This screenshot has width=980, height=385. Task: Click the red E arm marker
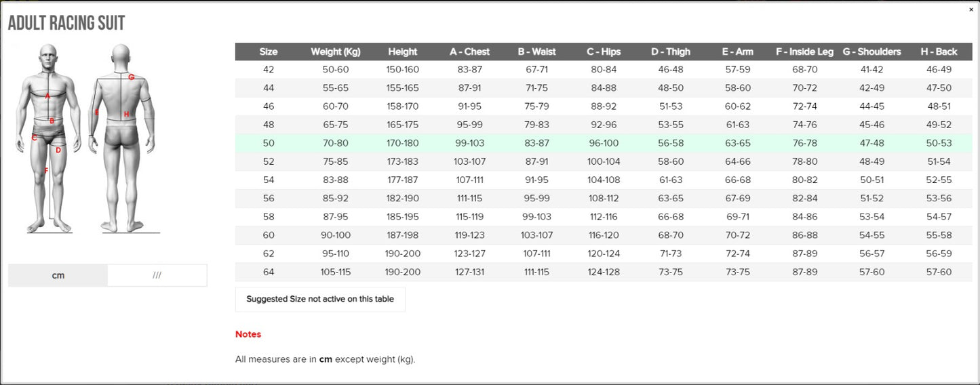(97, 113)
